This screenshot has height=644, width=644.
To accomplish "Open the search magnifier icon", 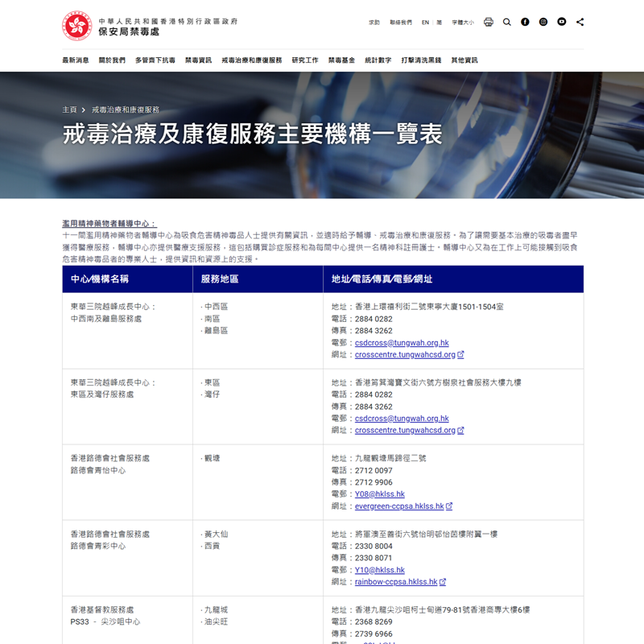I will [x=507, y=23].
